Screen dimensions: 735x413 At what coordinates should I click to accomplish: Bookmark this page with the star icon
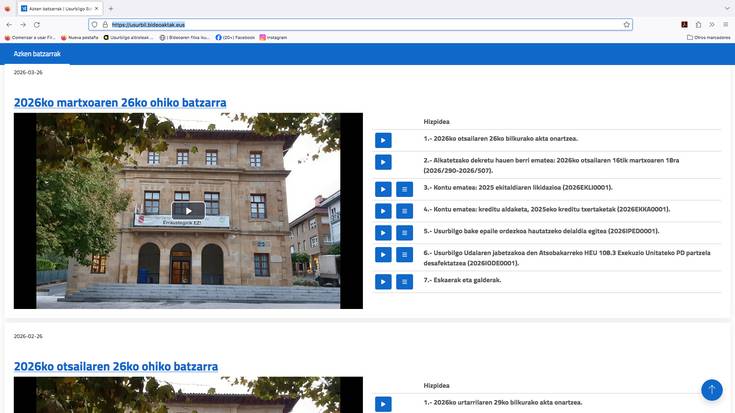point(626,24)
